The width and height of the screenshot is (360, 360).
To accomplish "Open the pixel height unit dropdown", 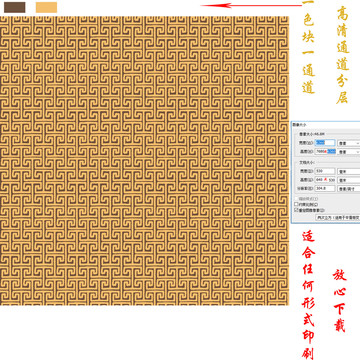I will coord(349,152).
